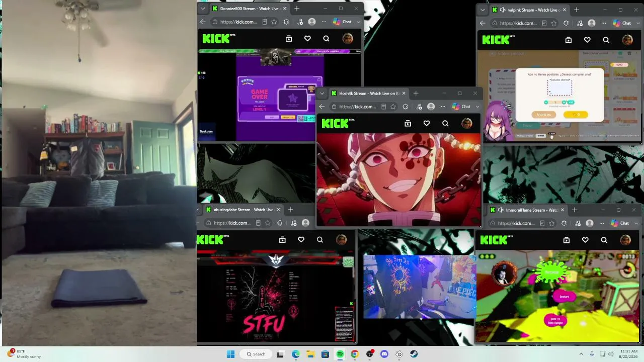Expand Copilot Chat dropdown in valpink window
Viewport: 644px width, 362px height.
point(638,23)
